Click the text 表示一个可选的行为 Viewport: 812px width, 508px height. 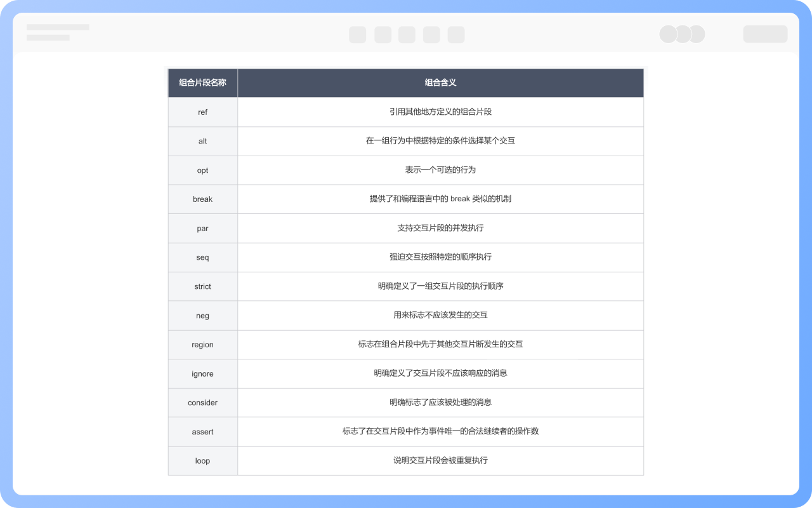pos(440,170)
